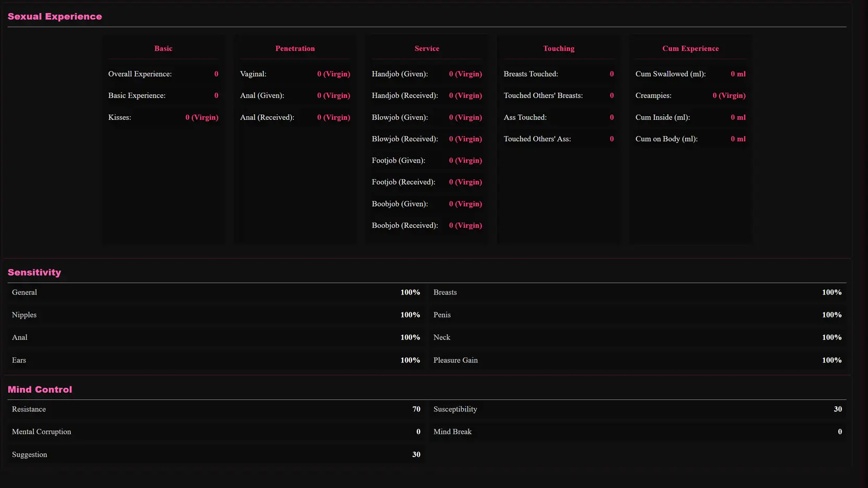Click the Ass Touched row label
Screen dimensions: 868x488
click(x=525, y=117)
